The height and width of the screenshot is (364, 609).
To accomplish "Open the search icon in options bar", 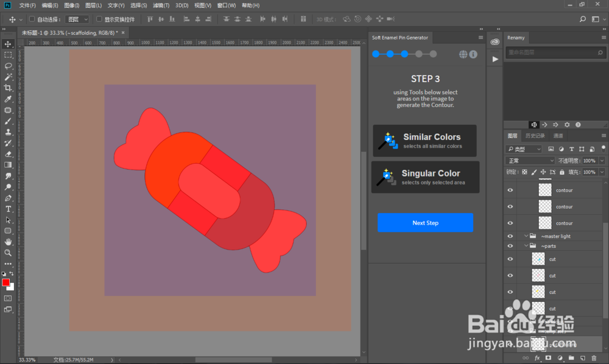I will (583, 19).
